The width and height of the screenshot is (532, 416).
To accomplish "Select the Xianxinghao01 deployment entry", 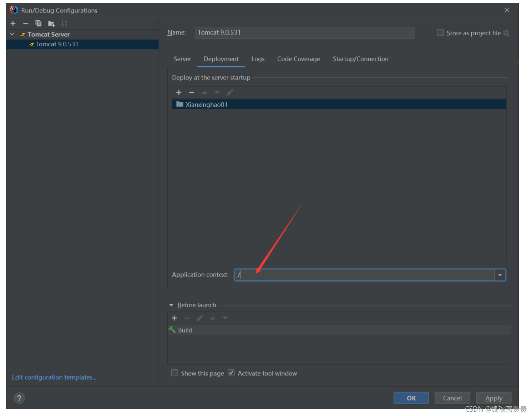I will [339, 104].
